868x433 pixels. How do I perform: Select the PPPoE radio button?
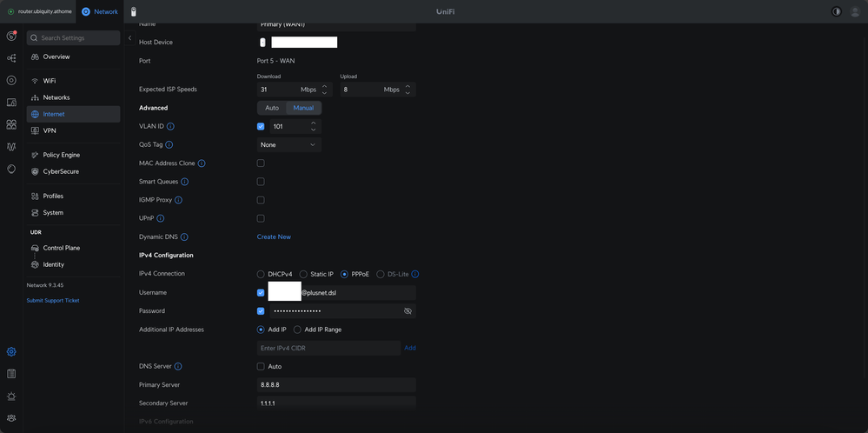pyautogui.click(x=344, y=274)
